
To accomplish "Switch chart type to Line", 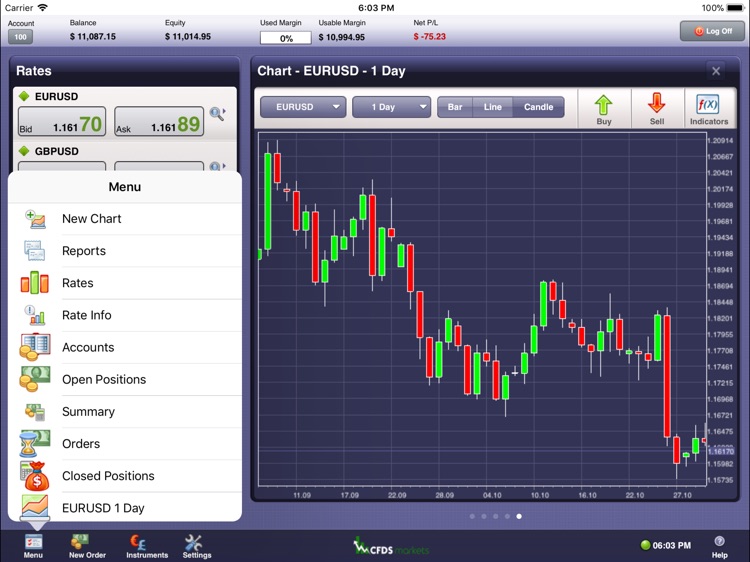I will 492,107.
